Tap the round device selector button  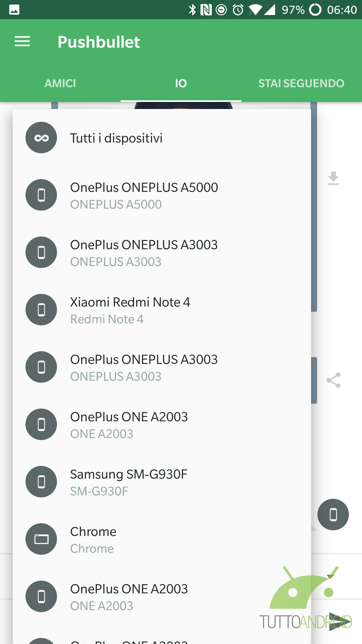click(x=333, y=515)
